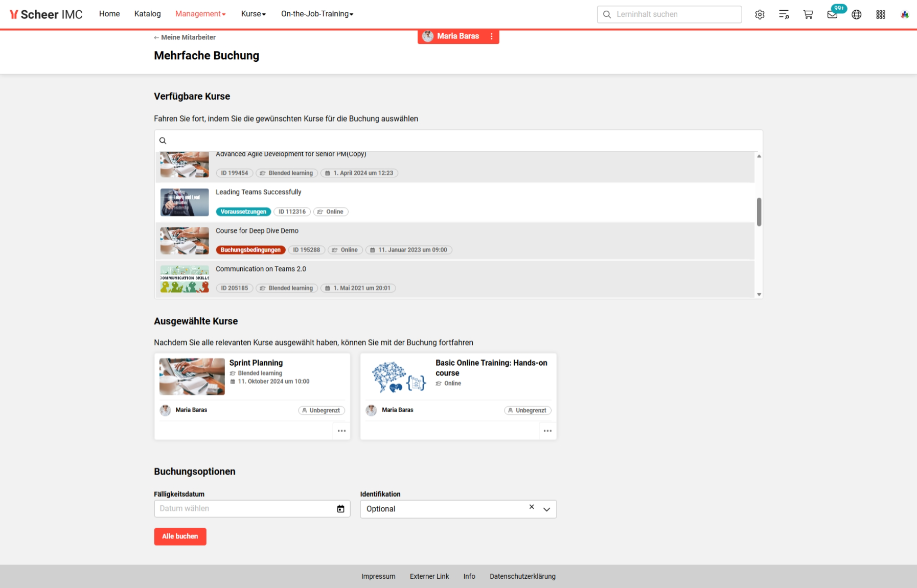This screenshot has height=588, width=917.
Task: Click Unbegrenzt tag on Basic Online Training card
Action: tap(528, 410)
